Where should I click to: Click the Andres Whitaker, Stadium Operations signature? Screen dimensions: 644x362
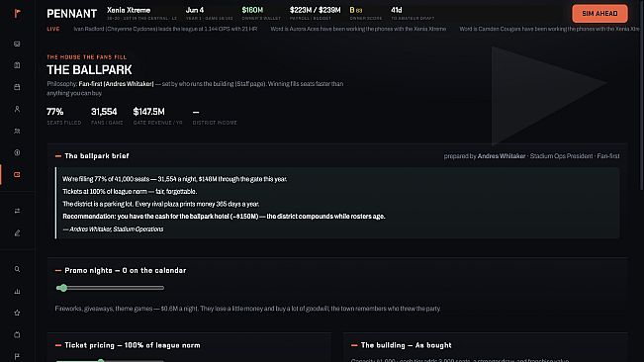(x=113, y=229)
